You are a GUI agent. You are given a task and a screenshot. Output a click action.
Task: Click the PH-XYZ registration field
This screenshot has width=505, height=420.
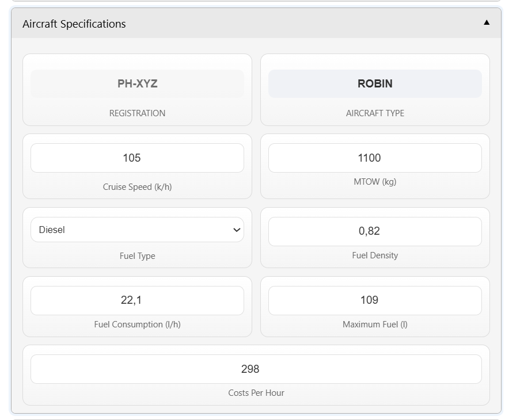pyautogui.click(x=137, y=83)
